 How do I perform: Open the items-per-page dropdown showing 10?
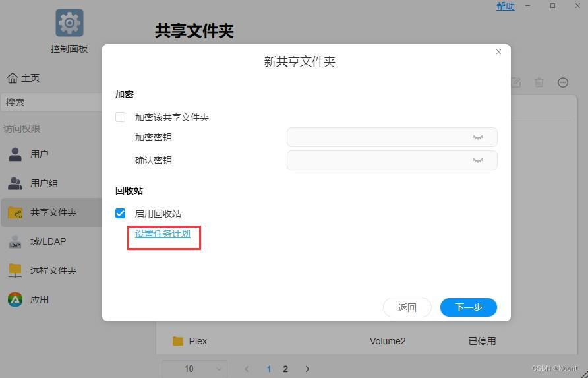click(x=194, y=369)
